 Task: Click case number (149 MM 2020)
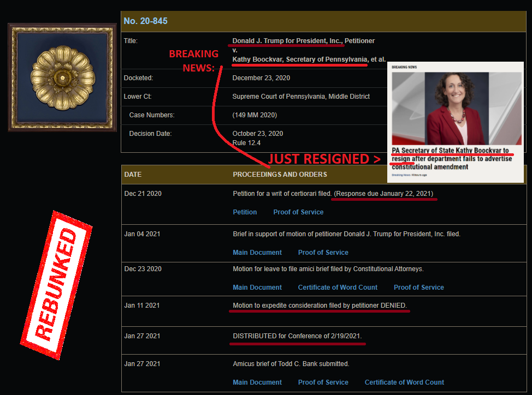click(255, 115)
